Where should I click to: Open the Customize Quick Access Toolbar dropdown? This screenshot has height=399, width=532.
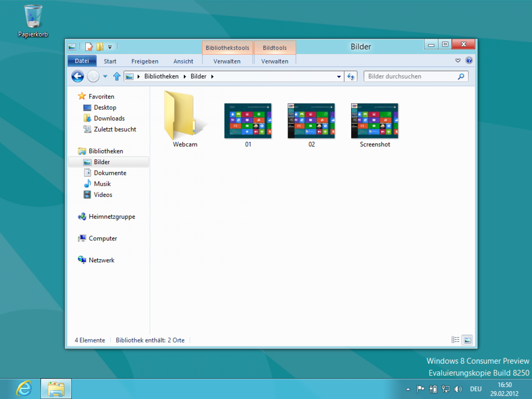pos(110,47)
